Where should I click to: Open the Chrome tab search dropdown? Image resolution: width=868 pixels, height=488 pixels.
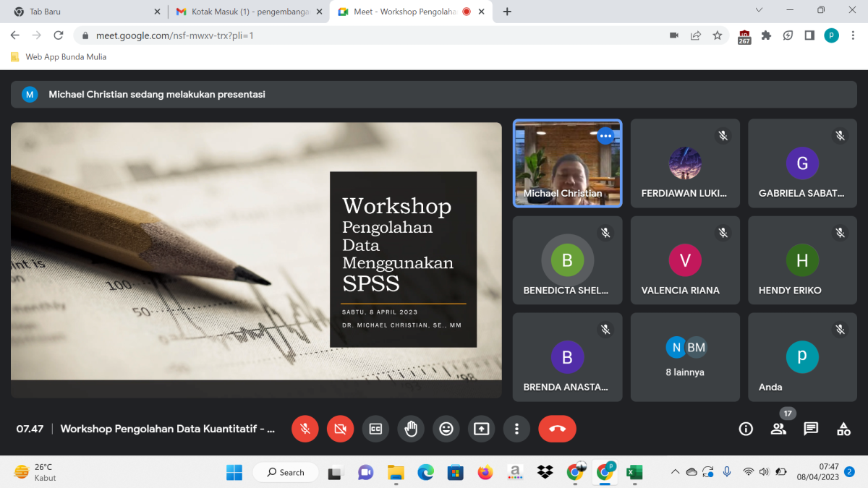click(759, 10)
